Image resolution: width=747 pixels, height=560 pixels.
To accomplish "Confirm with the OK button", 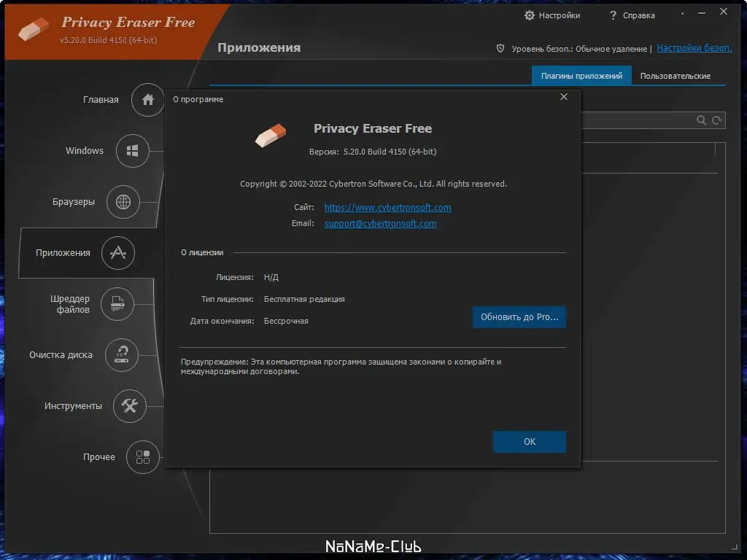I will (x=530, y=442).
